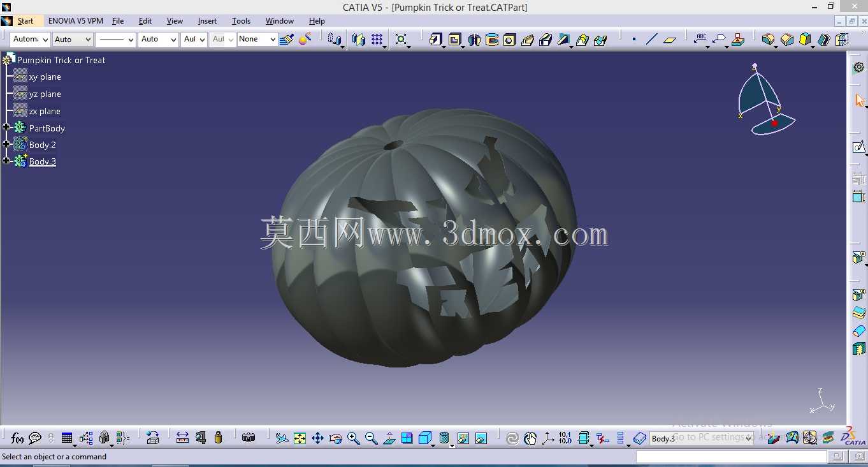Activate the Groove tool

(x=492, y=40)
